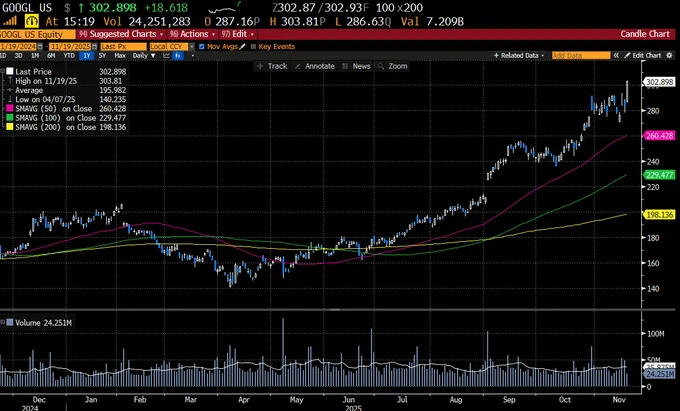Click the legend circle icon beside Last Price
This screenshot has width=680, height=411.
pos(3,72)
